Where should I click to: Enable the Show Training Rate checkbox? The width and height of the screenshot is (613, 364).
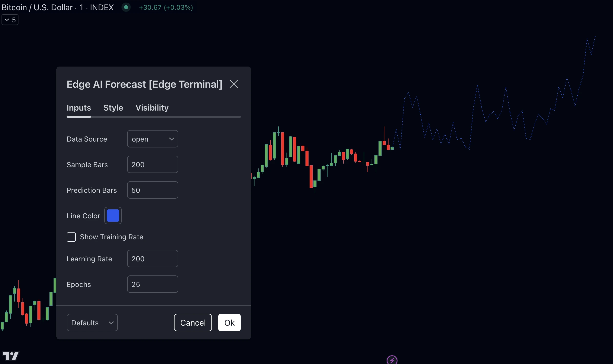(x=71, y=237)
